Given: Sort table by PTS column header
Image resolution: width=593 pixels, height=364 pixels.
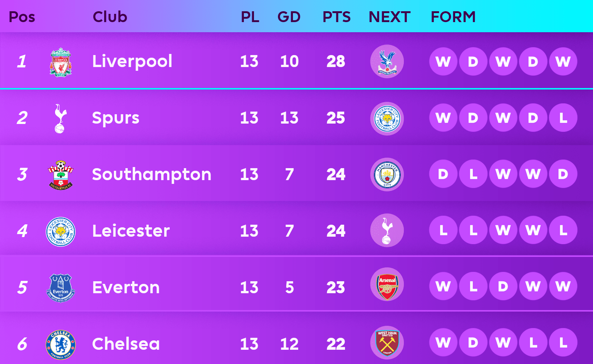Looking at the screenshot, I should pyautogui.click(x=336, y=17).
